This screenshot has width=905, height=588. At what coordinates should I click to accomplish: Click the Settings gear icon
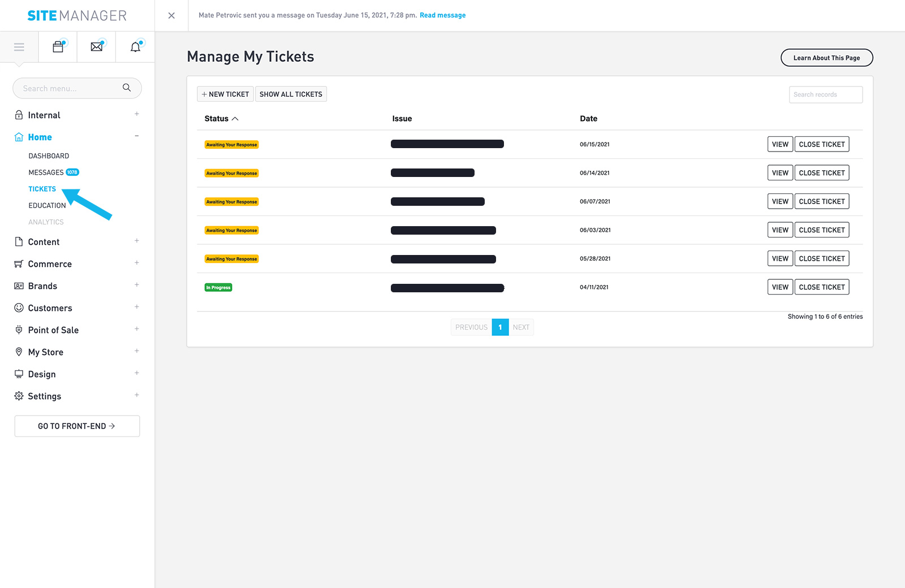click(x=19, y=396)
